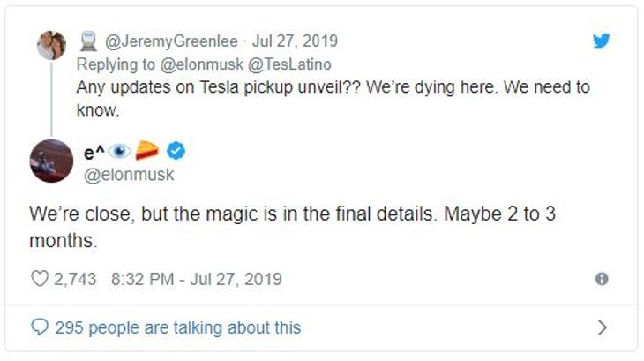Click the eye emoji in display name
644x361 pixels.
pyautogui.click(x=120, y=152)
